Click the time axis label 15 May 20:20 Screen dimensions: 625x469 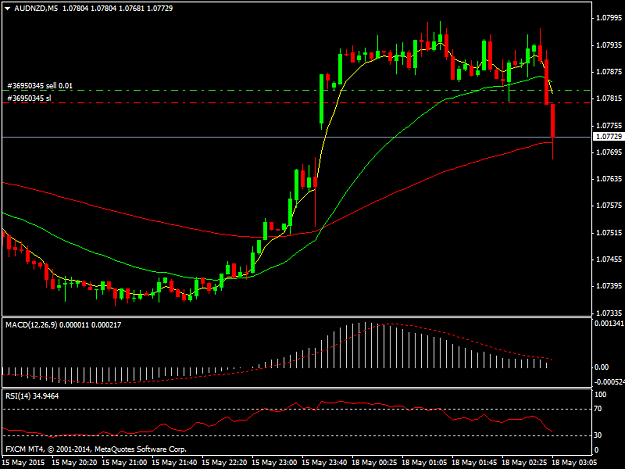point(75,463)
